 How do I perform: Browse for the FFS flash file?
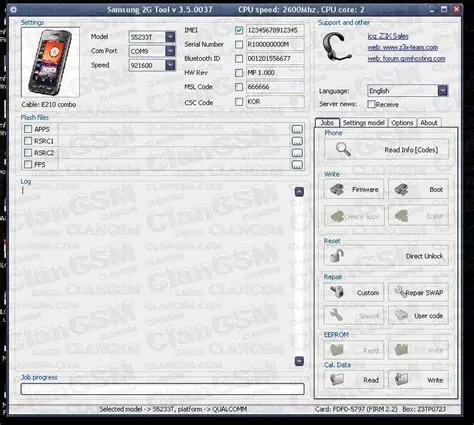297,165
